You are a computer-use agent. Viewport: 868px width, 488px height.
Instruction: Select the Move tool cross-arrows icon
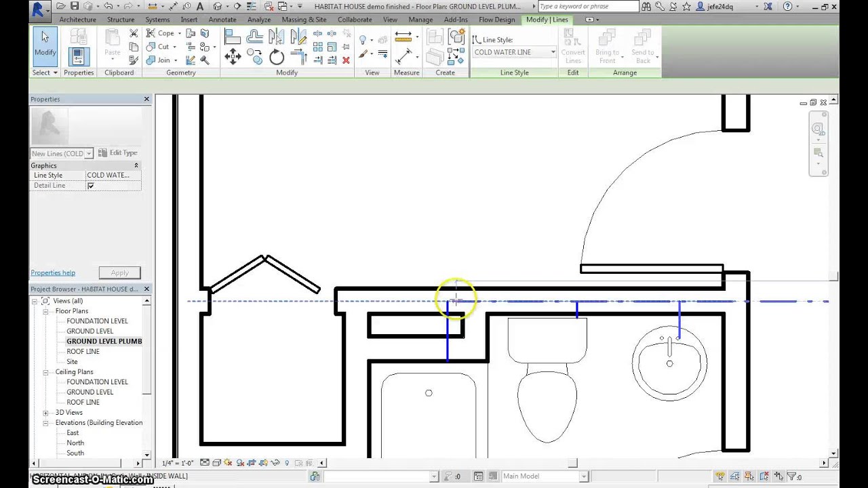[233, 57]
